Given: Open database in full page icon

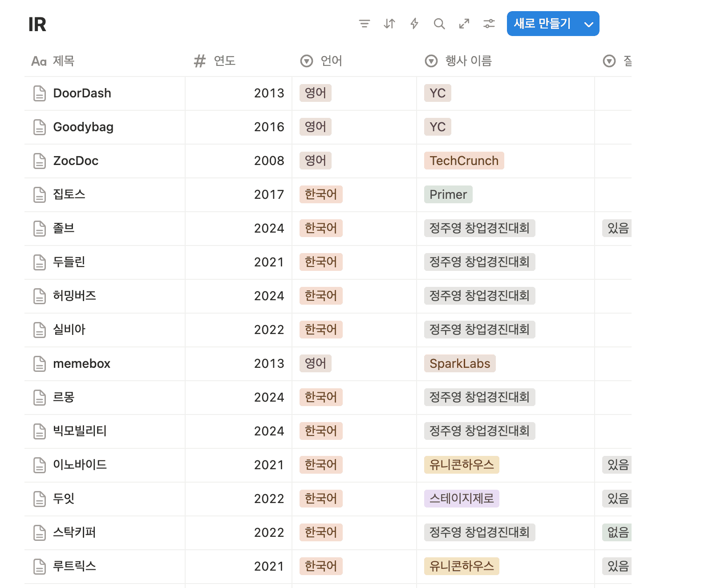Looking at the screenshot, I should pos(464,24).
